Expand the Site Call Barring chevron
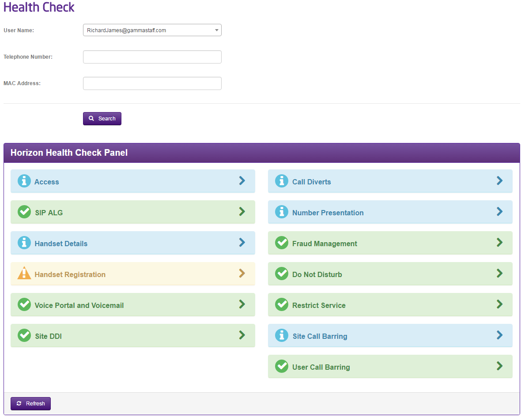521x420 pixels. (499, 335)
